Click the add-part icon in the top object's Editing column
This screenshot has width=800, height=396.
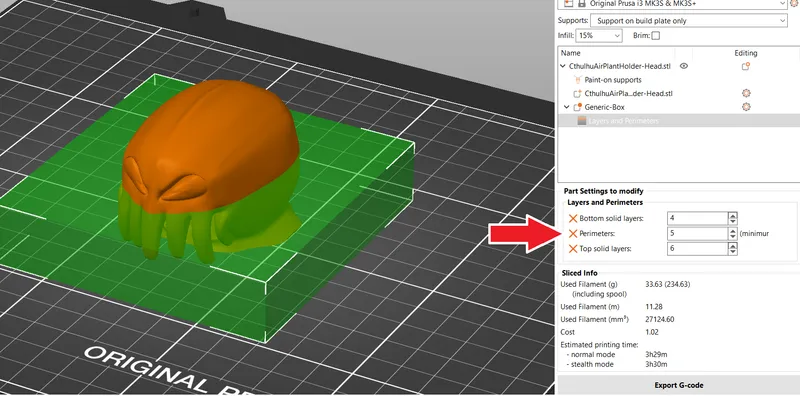point(745,66)
